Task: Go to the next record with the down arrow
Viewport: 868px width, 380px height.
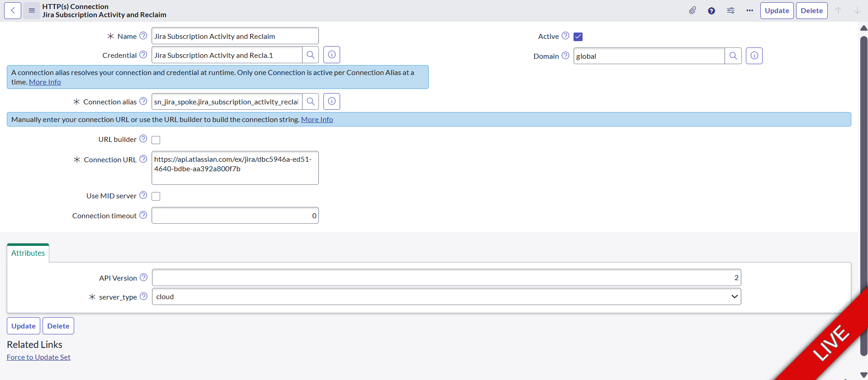Action: [857, 11]
